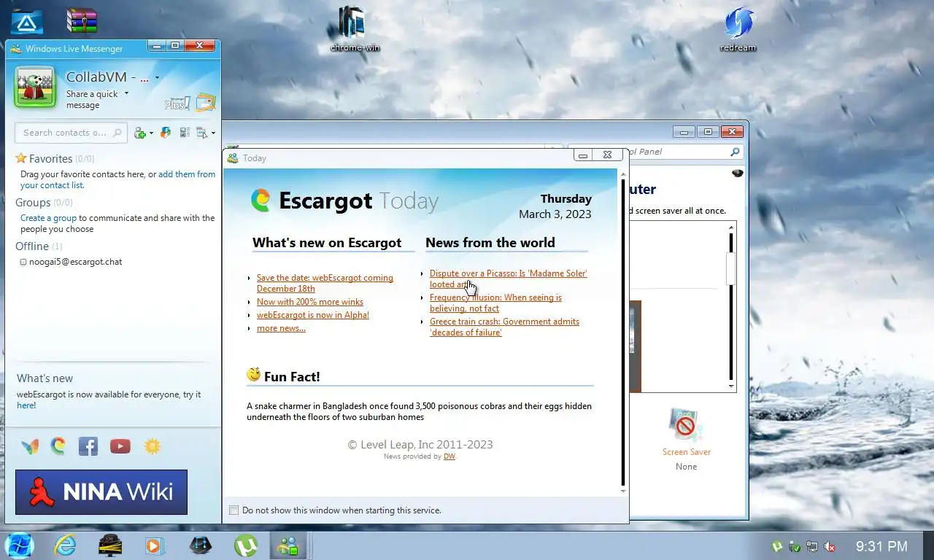Image resolution: width=934 pixels, height=560 pixels.
Task: Click the colorful MSN services icon in Messenger toolbar
Action: click(166, 133)
